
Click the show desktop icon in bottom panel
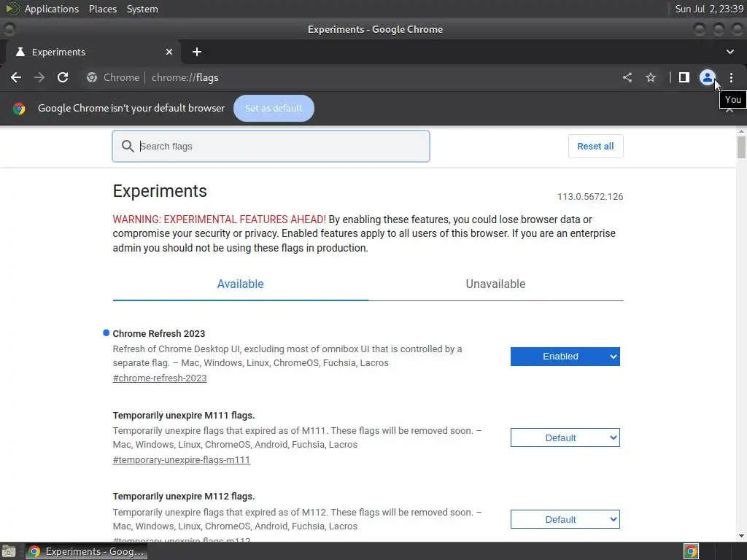[9, 551]
